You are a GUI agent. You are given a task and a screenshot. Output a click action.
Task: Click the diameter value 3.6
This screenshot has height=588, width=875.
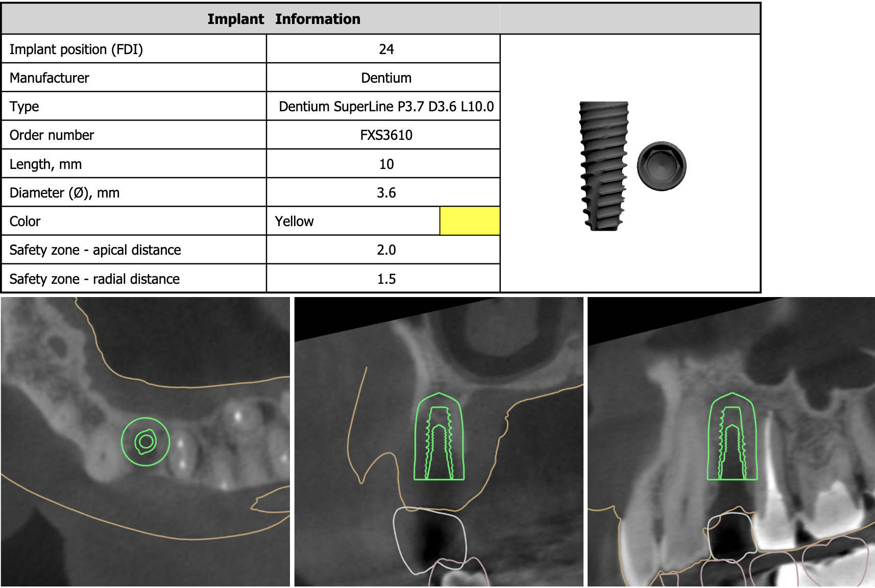pos(386,193)
